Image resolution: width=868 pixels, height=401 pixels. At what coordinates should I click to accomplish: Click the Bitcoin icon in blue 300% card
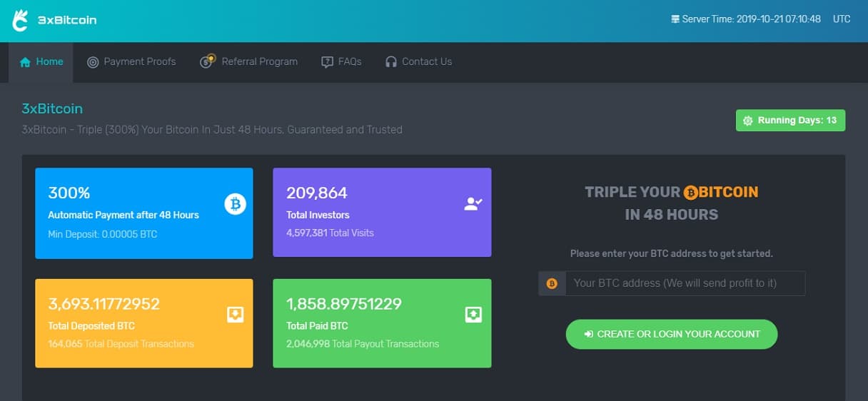point(236,205)
